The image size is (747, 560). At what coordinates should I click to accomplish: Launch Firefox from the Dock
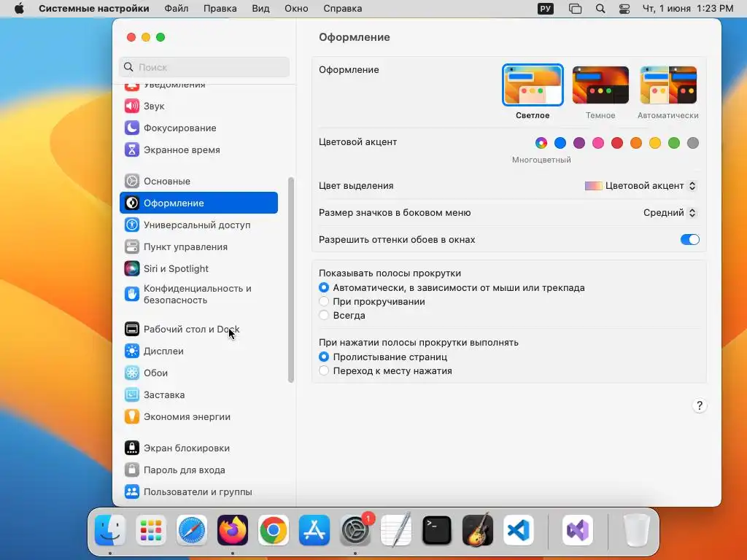click(233, 530)
